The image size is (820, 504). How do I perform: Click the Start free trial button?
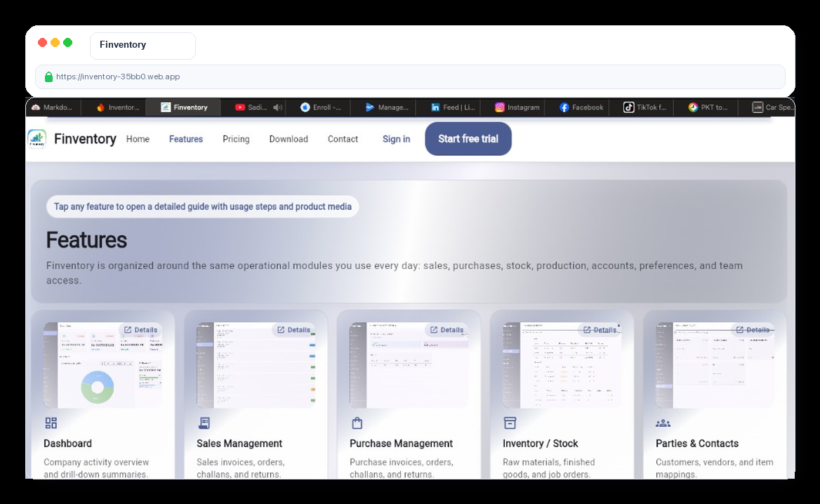(x=468, y=138)
